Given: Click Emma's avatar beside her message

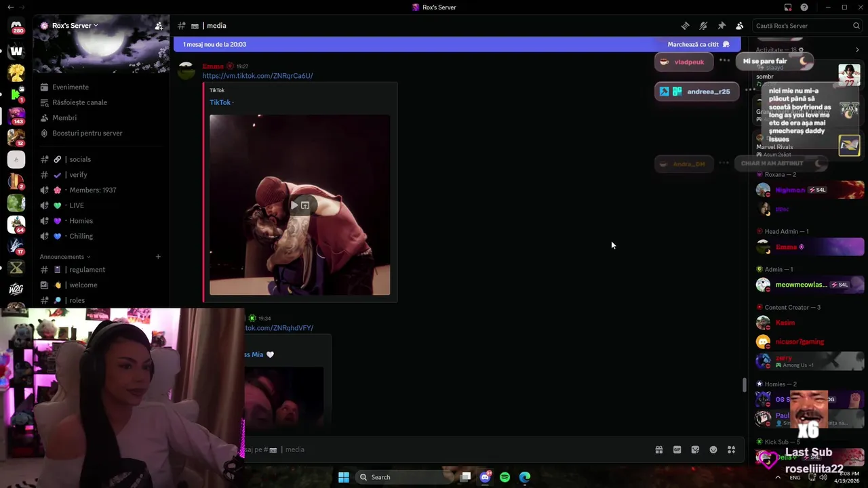Looking at the screenshot, I should tap(186, 71).
